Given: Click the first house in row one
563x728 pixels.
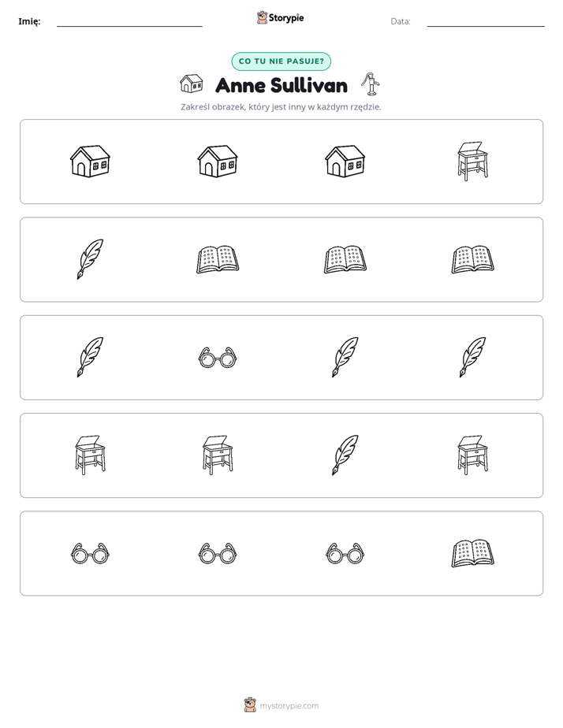Looking at the screenshot, I should 90,161.
